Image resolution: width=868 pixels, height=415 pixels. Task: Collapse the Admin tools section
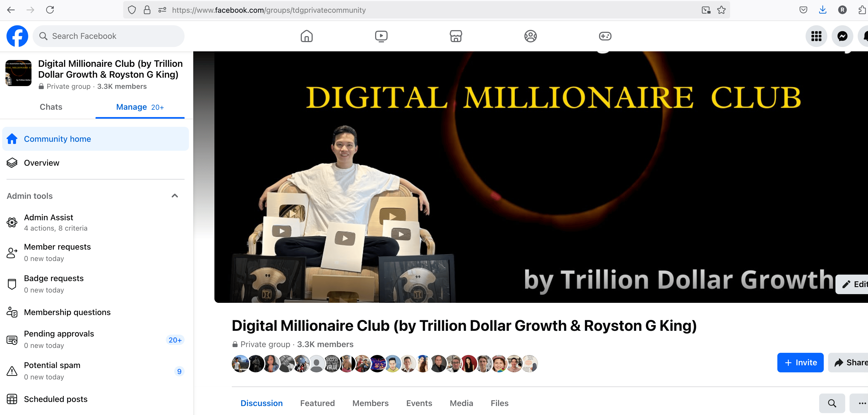(x=175, y=196)
